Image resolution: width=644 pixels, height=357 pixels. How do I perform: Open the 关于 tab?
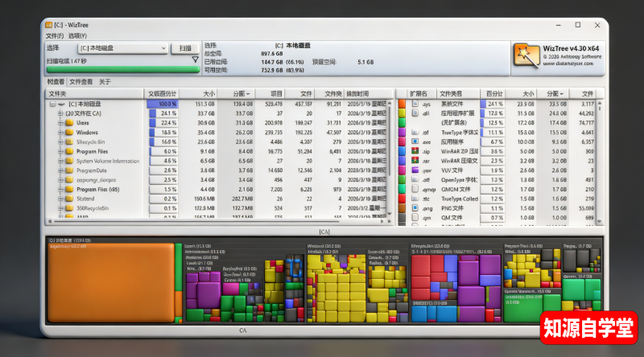[x=105, y=82]
